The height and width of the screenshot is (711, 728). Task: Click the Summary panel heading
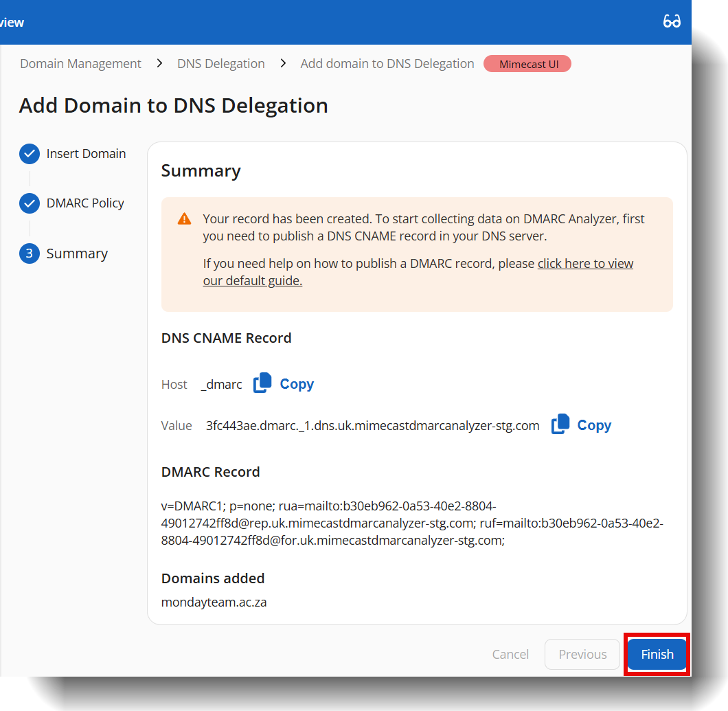201,170
